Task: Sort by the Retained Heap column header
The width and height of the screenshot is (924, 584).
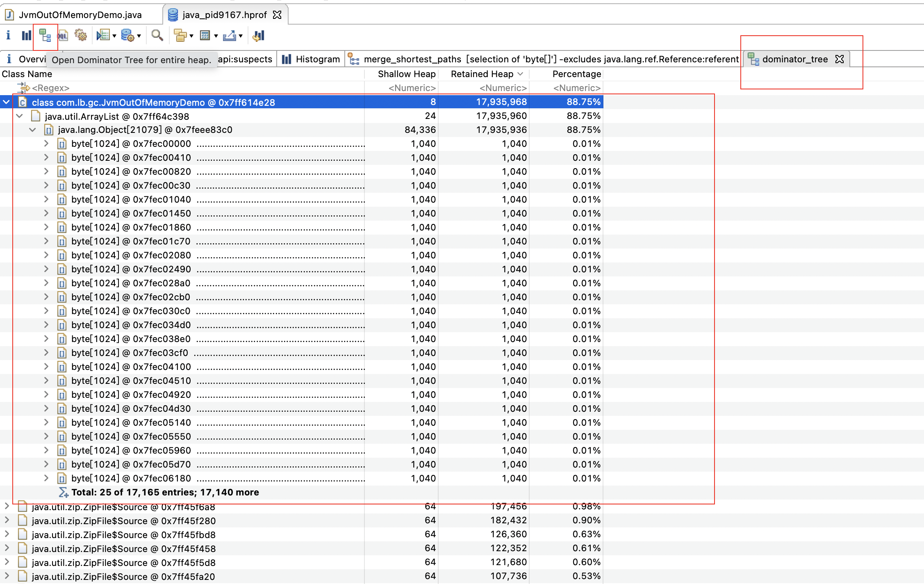Action: click(482, 74)
